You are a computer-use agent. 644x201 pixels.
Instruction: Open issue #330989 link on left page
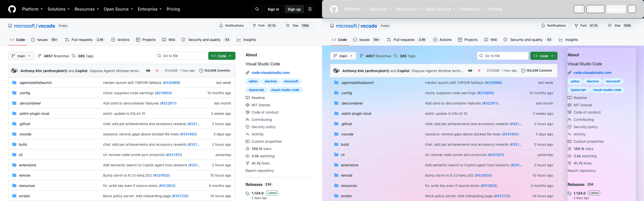coord(171,83)
